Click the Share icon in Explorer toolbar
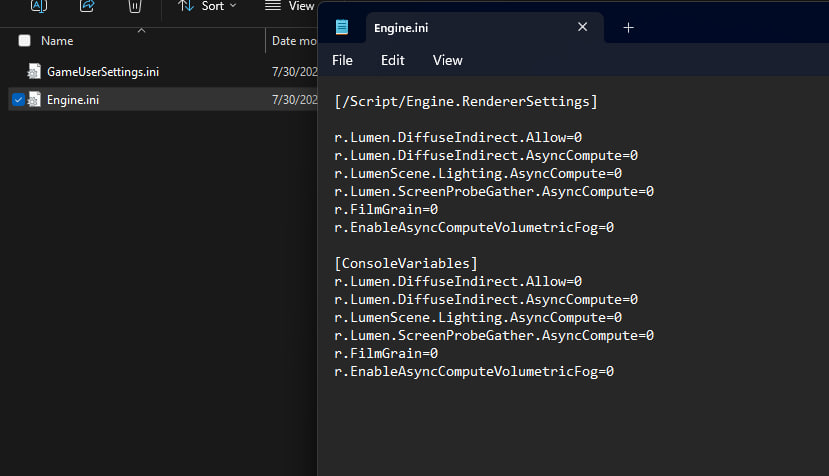The width and height of the screenshot is (829, 476). (x=87, y=6)
